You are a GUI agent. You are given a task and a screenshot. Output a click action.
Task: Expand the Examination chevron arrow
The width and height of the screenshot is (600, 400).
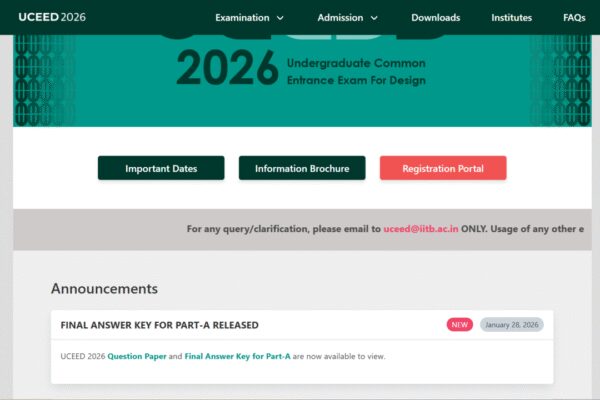280,18
